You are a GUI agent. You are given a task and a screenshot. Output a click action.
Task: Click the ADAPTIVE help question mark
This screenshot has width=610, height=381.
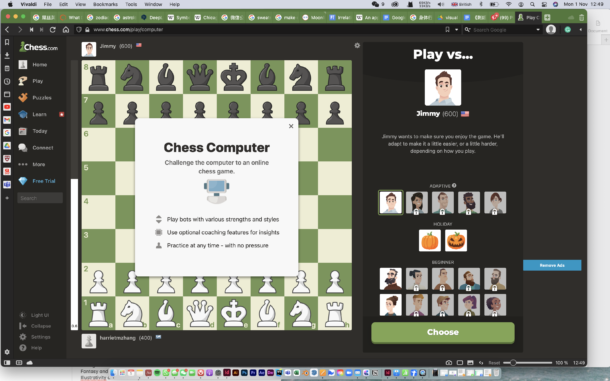[x=454, y=186]
